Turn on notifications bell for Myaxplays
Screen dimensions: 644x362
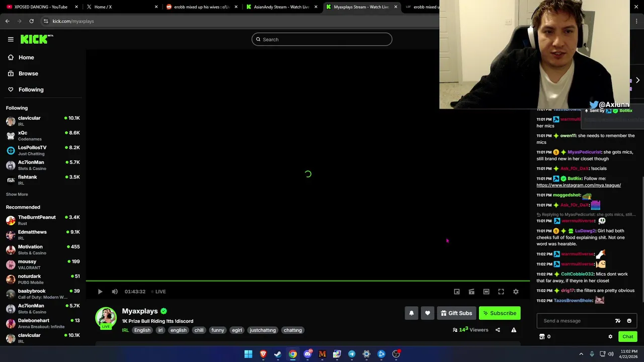pyautogui.click(x=412, y=313)
